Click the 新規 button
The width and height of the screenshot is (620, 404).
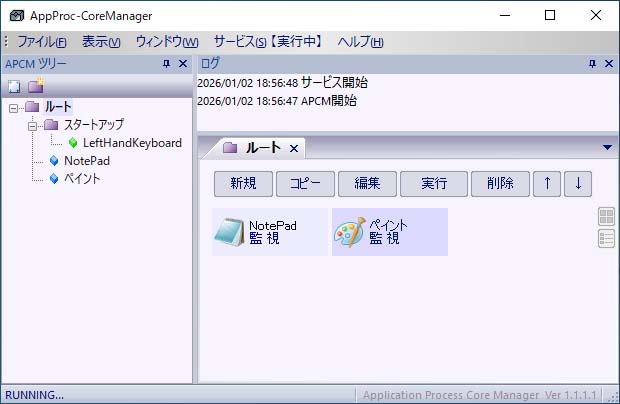pos(243,184)
